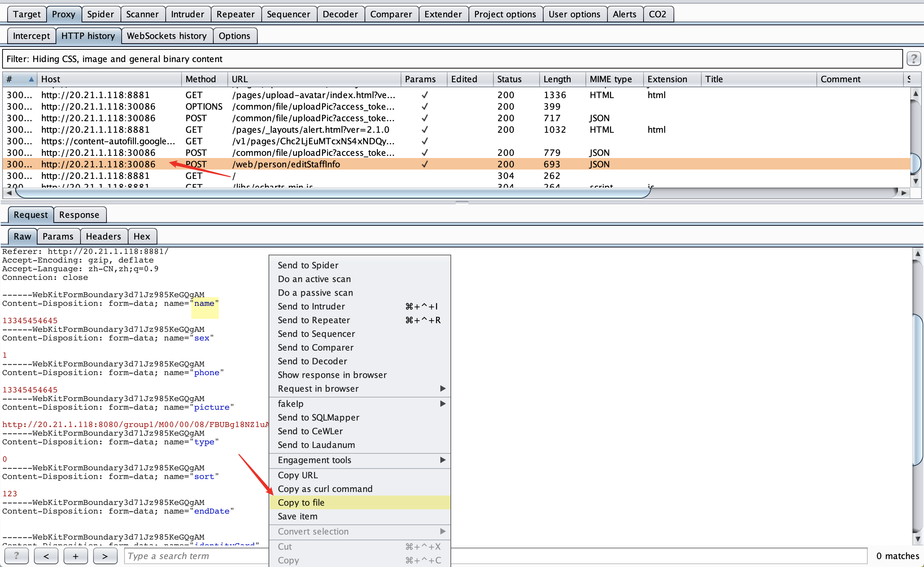Switch to the Repeater tab
This screenshot has width=924, height=567.
236,14
